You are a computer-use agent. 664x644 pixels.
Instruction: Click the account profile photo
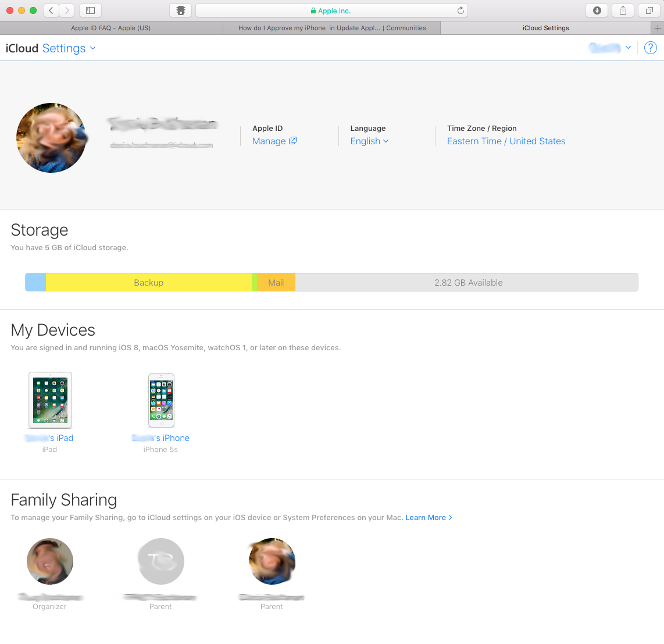tap(52, 138)
